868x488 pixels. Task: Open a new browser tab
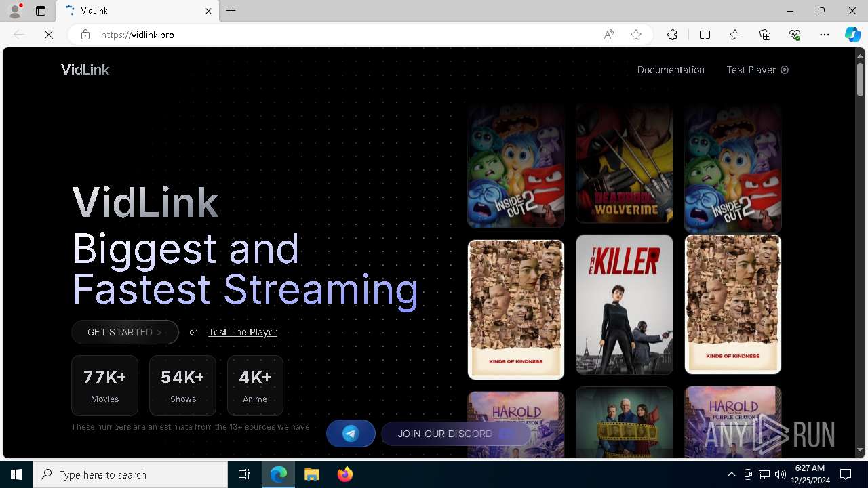click(x=231, y=11)
